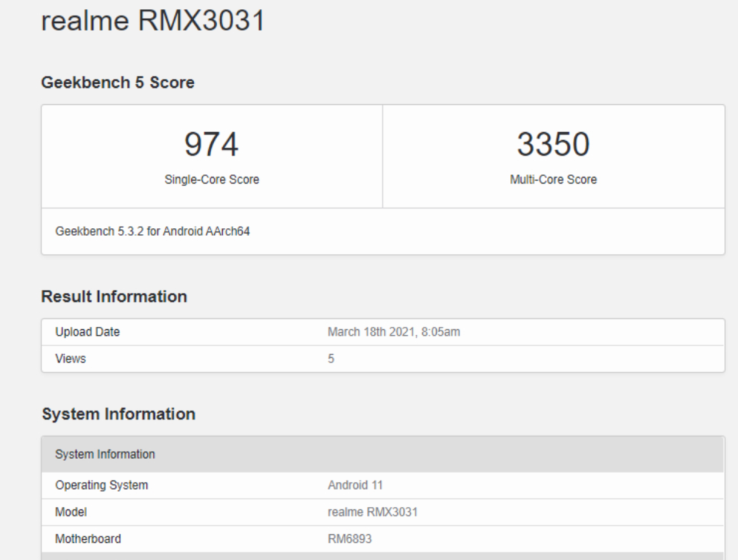Click the gray 'System Information' table header
The height and width of the screenshot is (560, 738).
382,454
